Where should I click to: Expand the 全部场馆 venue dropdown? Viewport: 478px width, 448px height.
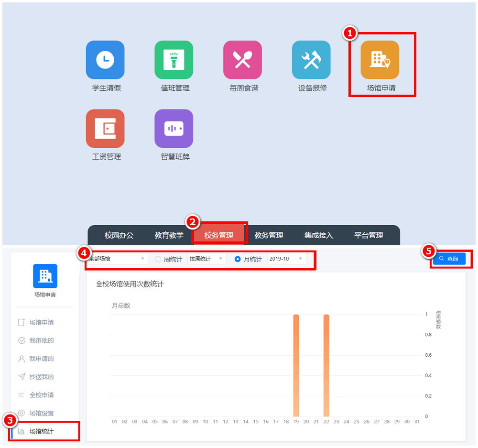pyautogui.click(x=117, y=259)
